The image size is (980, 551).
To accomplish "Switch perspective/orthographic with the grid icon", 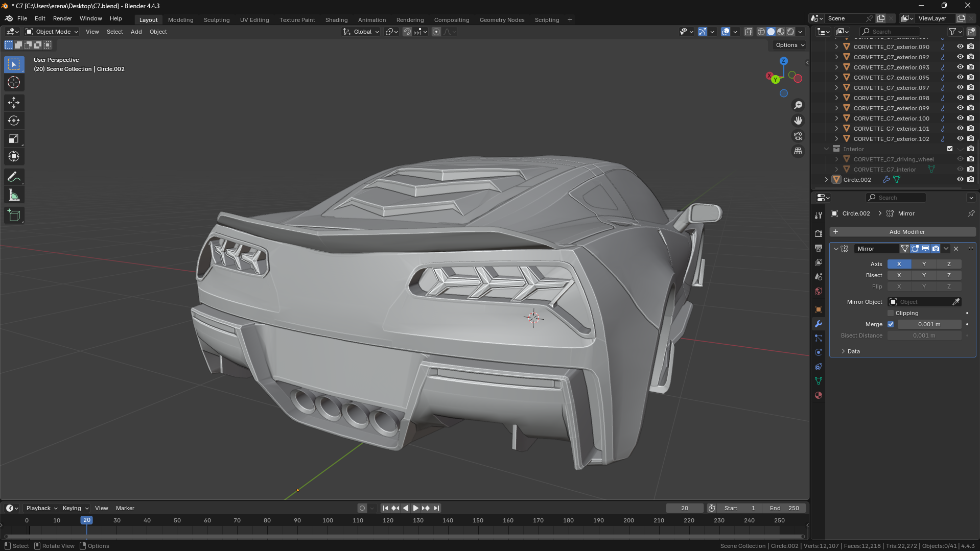I will coord(798,151).
